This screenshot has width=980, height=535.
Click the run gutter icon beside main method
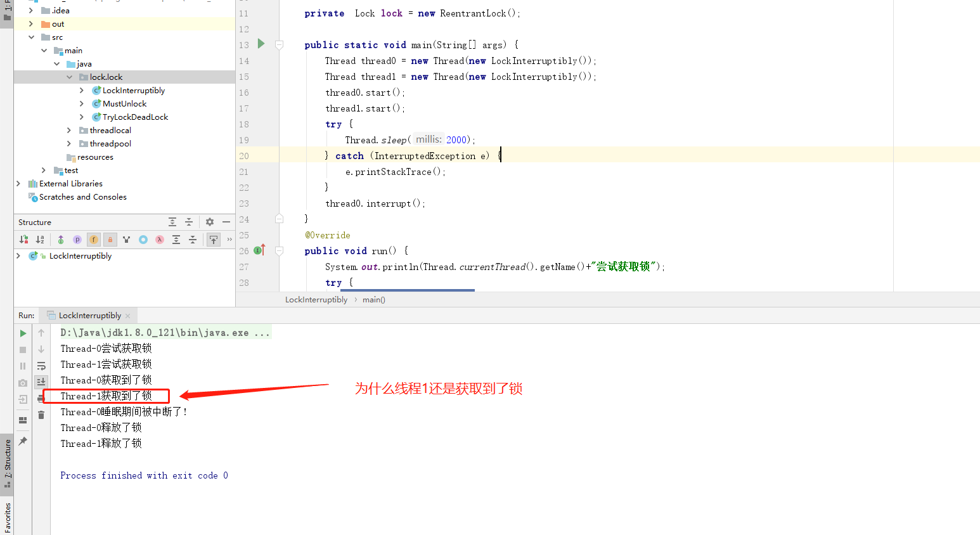261,44
